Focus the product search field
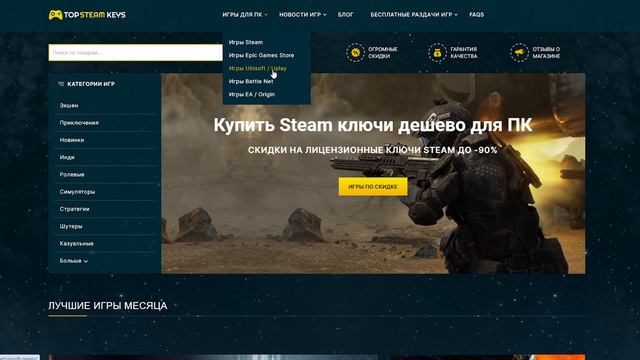The width and height of the screenshot is (640, 360). 136,53
